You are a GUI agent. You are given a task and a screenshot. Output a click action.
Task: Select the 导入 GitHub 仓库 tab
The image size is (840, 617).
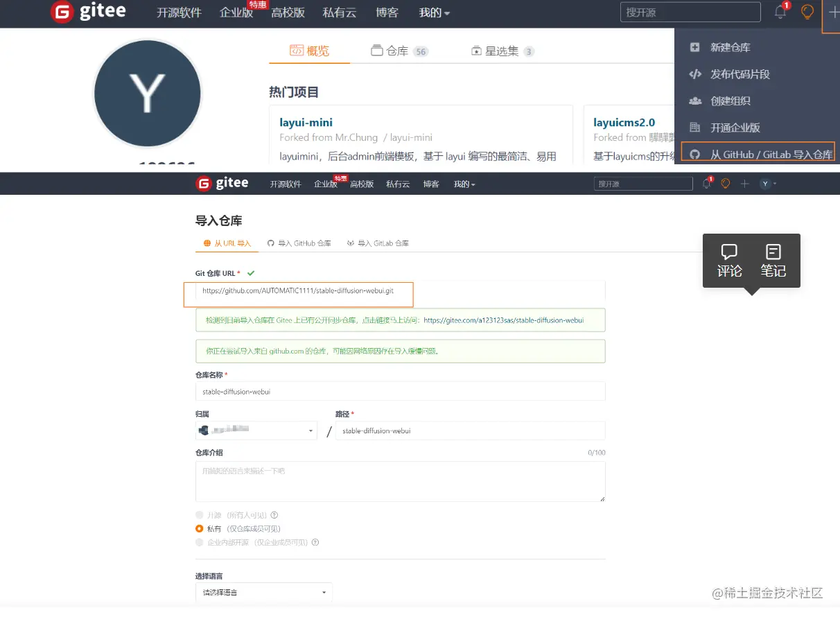coord(299,243)
